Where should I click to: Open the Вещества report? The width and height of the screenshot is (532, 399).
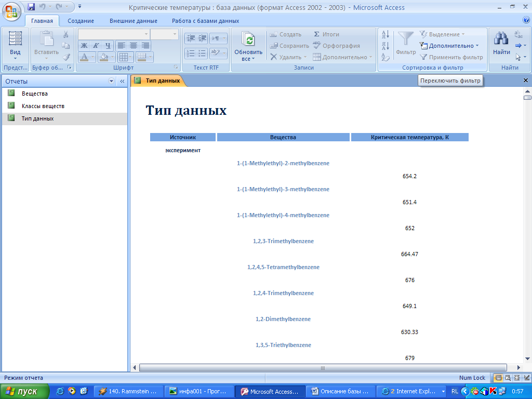[x=64, y=94]
